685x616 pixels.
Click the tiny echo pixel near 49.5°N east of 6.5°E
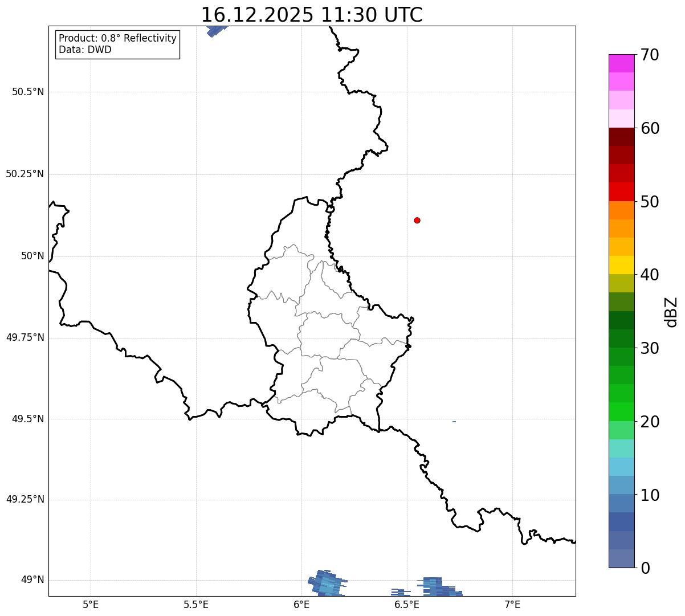tap(454, 422)
